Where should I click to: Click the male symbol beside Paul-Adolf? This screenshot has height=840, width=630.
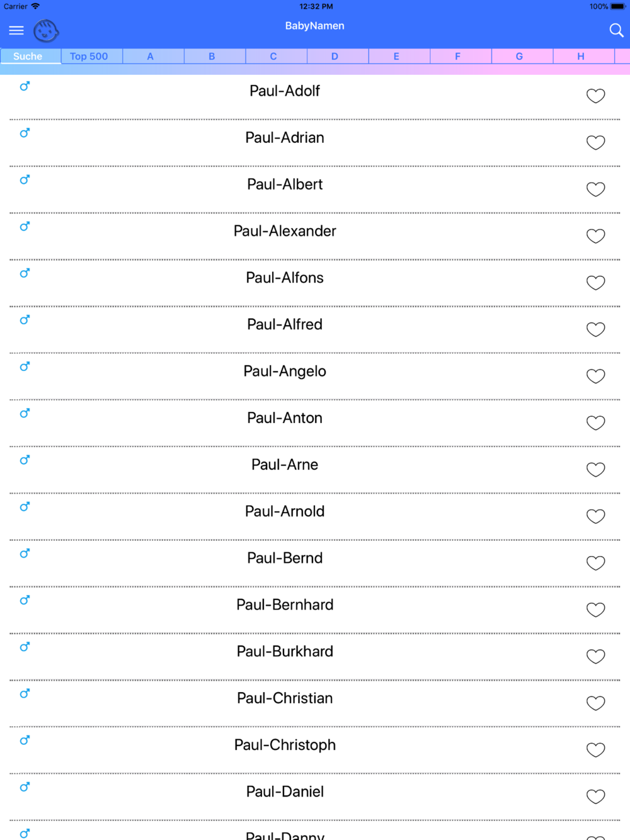(25, 86)
